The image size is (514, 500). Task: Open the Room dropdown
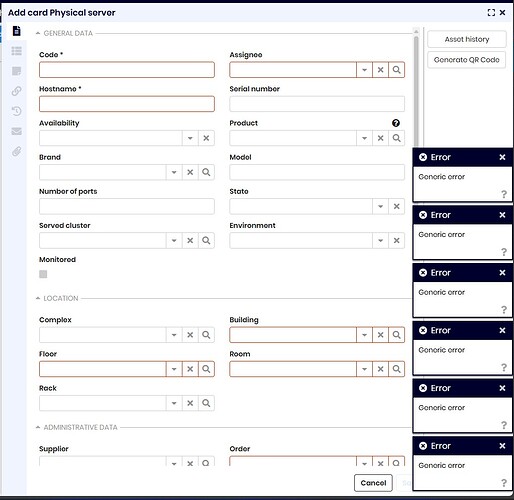(364, 369)
